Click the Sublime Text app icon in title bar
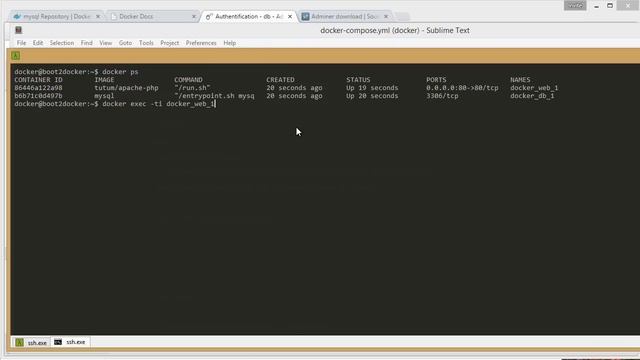Screen dimensions: 640x360 18,30
